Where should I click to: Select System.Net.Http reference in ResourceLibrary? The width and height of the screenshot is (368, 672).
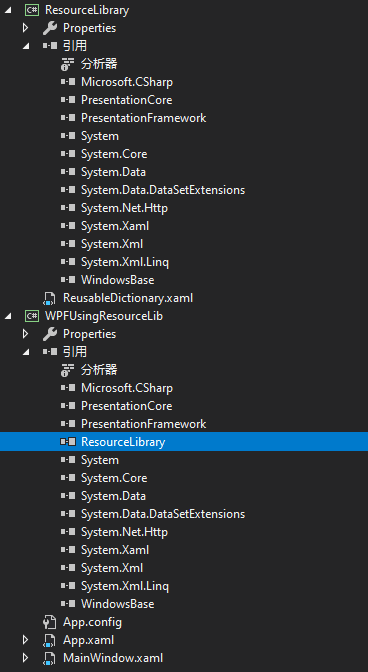(124, 208)
